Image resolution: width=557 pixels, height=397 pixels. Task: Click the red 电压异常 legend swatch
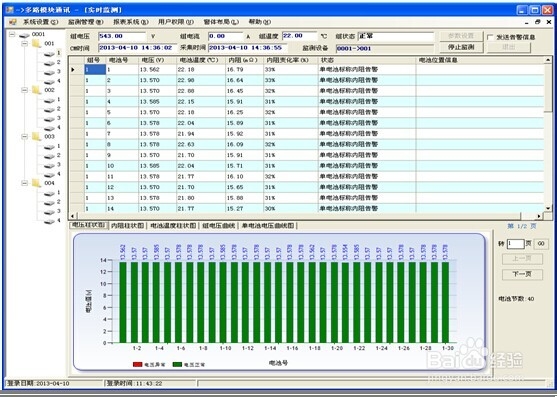pyautogui.click(x=137, y=365)
